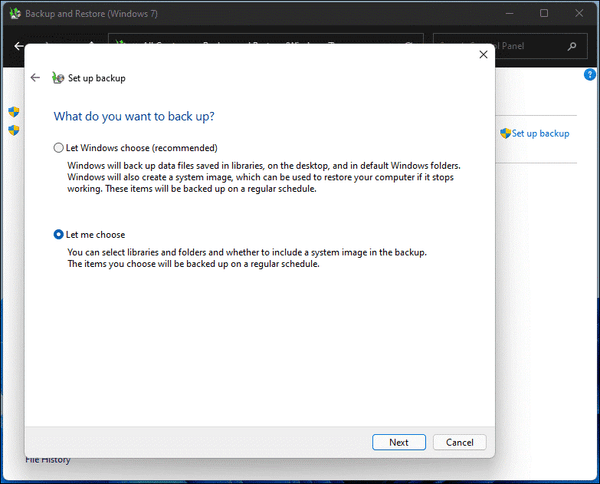Minimize the Backup and Restore window
600x484 pixels.
(x=509, y=13)
